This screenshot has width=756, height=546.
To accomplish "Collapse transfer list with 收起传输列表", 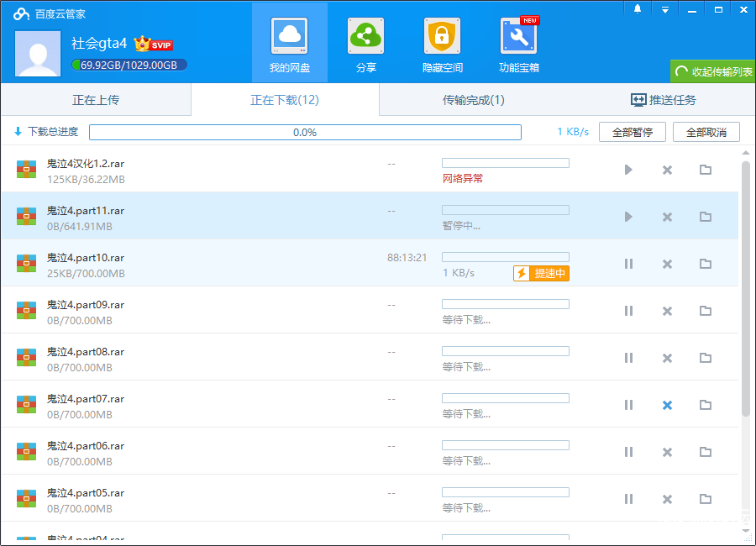I will coord(713,72).
